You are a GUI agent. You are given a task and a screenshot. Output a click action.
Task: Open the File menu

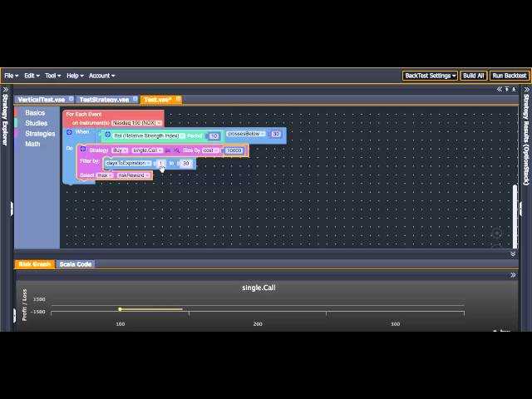coord(11,76)
